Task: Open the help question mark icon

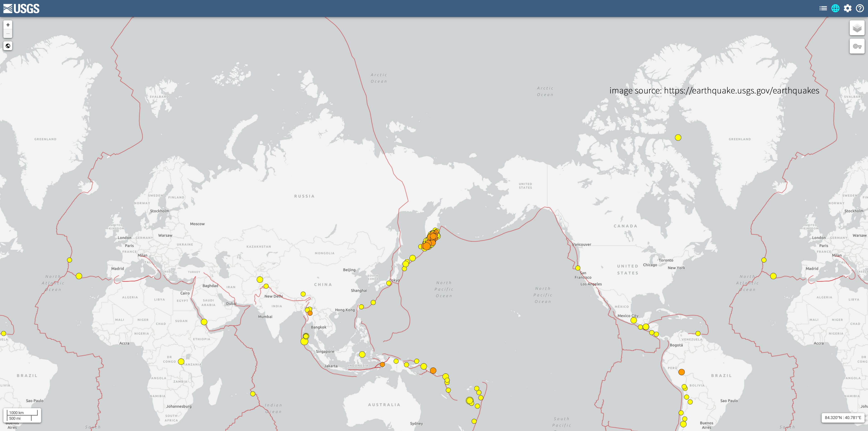Action: 860,8
